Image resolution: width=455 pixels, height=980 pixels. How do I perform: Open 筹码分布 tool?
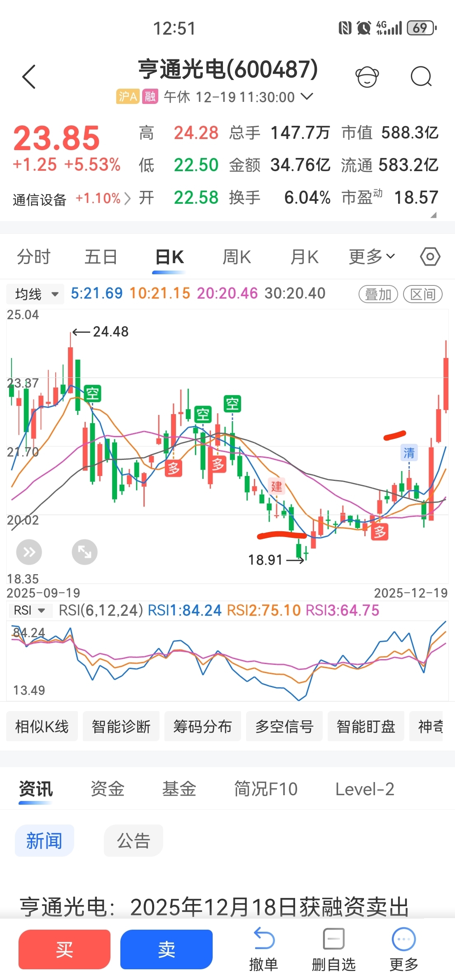click(x=203, y=726)
